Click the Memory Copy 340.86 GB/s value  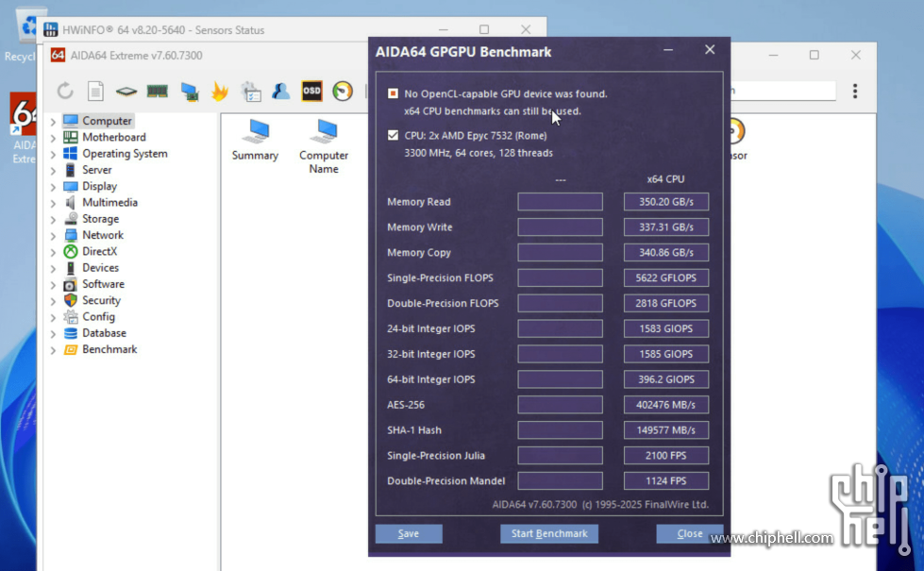click(666, 252)
